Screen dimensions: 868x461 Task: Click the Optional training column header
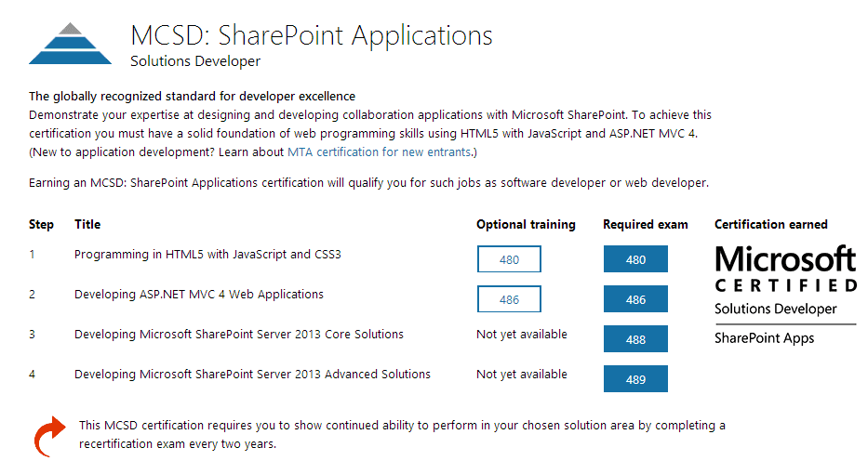pos(526,224)
